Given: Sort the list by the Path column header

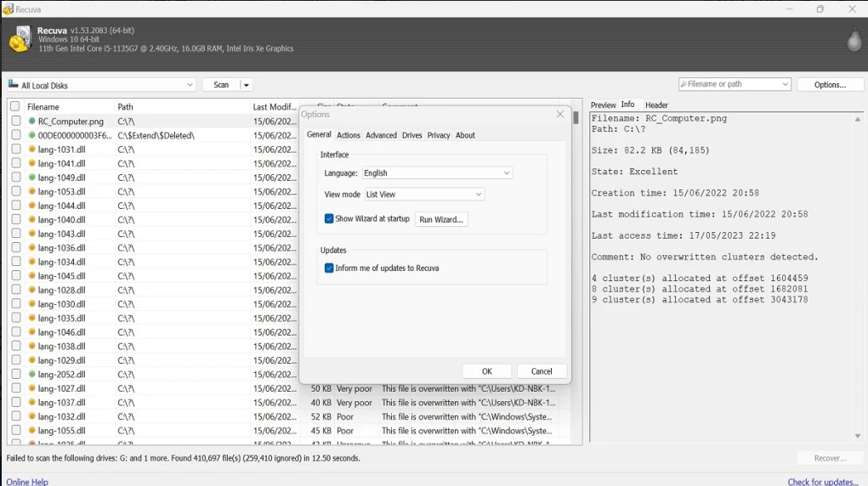Looking at the screenshot, I should [182, 107].
